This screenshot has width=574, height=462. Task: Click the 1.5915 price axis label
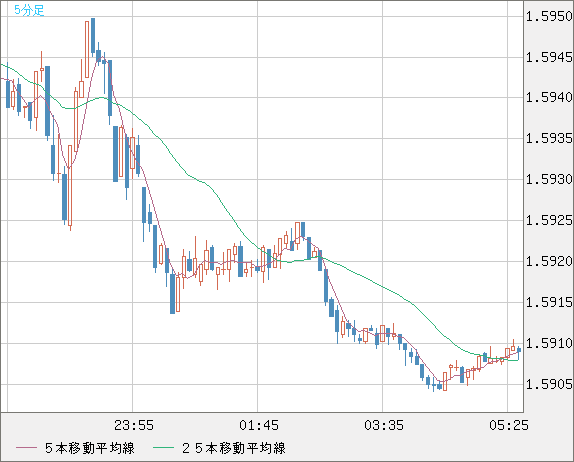549,302
